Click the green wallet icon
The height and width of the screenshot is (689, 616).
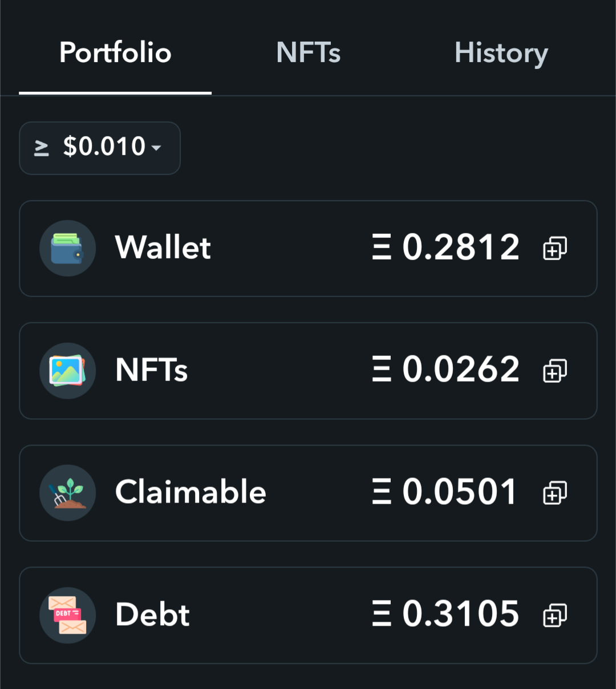[67, 248]
